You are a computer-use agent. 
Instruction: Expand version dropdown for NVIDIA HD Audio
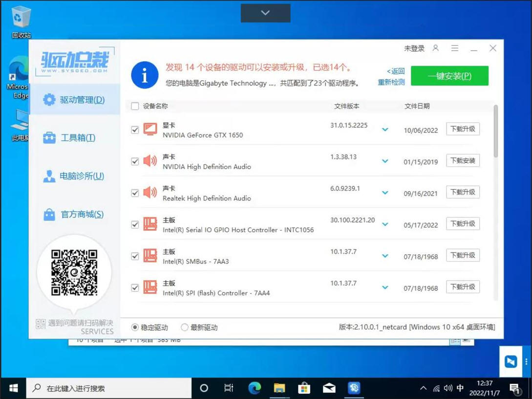[x=385, y=161]
